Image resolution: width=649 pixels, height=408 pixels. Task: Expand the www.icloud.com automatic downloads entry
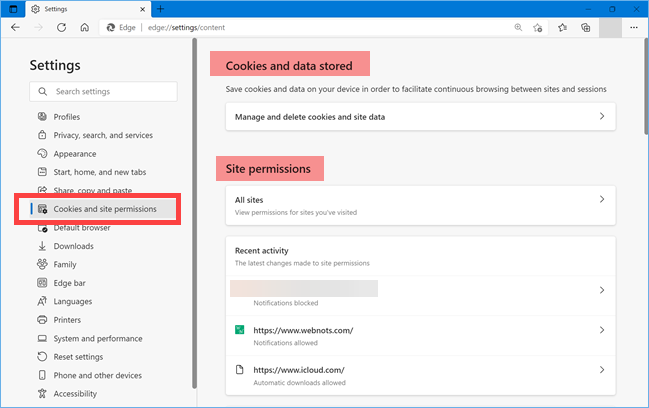[x=420, y=375]
